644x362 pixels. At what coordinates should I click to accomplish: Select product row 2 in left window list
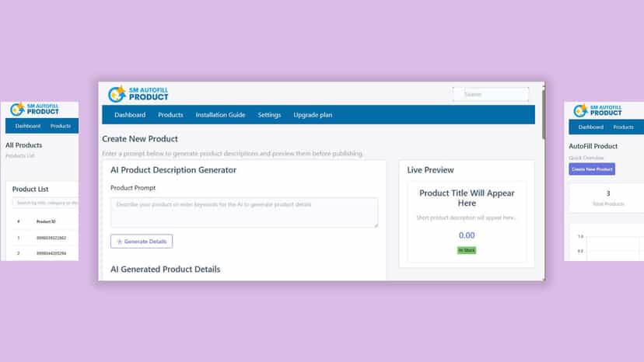[x=43, y=253]
